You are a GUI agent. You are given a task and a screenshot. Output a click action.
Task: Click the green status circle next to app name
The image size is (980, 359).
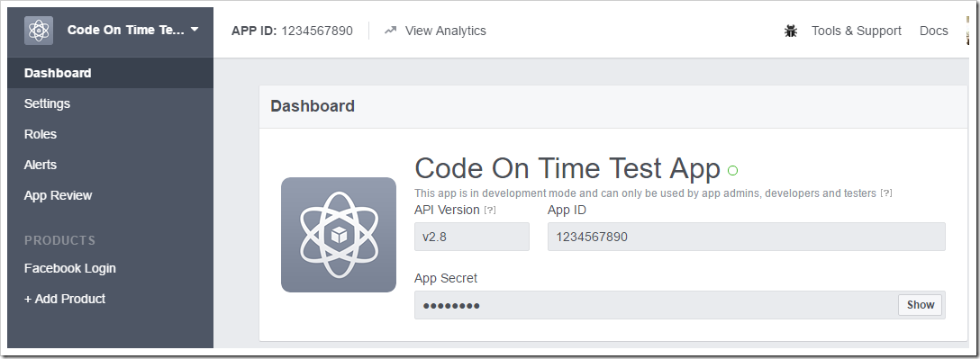(x=733, y=170)
